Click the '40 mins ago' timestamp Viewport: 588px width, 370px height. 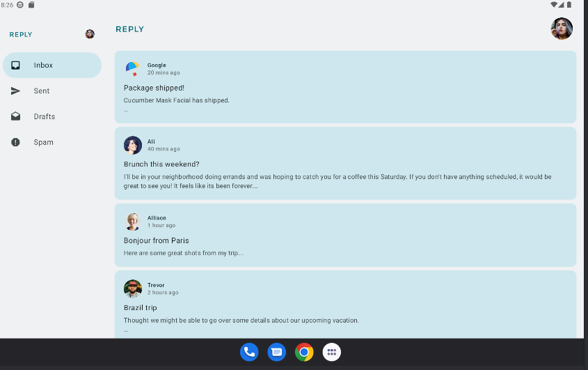[x=164, y=148]
